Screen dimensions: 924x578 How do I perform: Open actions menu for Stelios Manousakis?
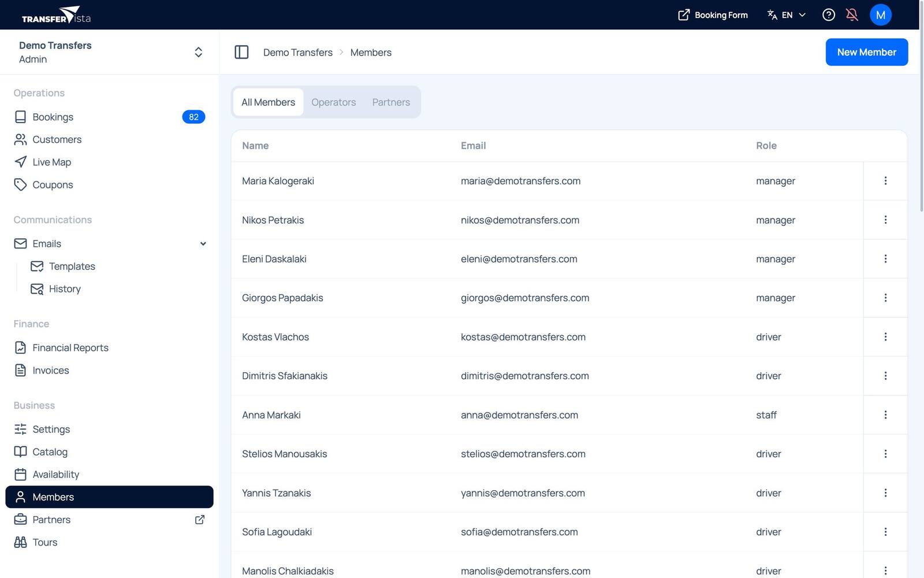[x=885, y=454]
